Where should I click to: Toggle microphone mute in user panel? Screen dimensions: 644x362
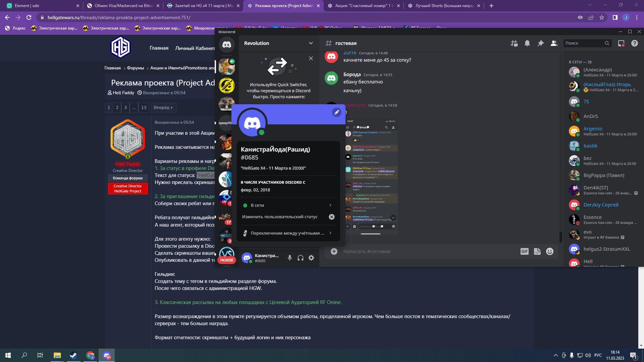coord(290,258)
